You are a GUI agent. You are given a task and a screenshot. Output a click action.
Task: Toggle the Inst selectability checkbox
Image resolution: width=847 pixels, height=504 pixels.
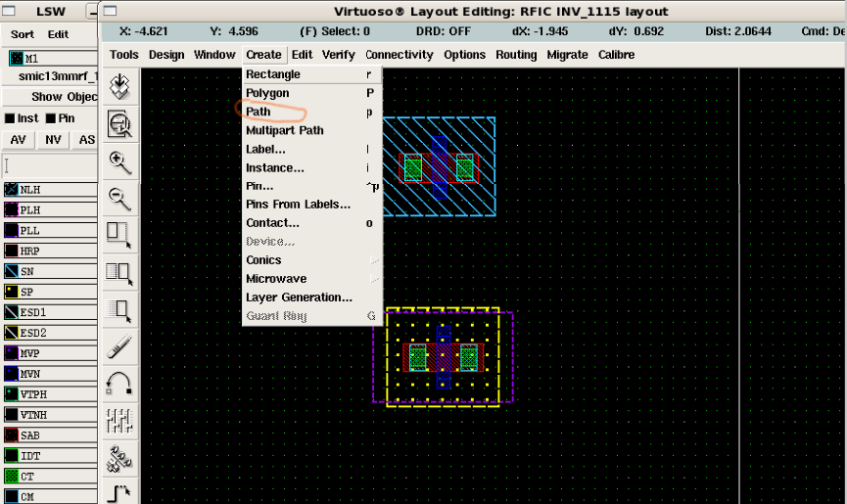pyautogui.click(x=10, y=118)
